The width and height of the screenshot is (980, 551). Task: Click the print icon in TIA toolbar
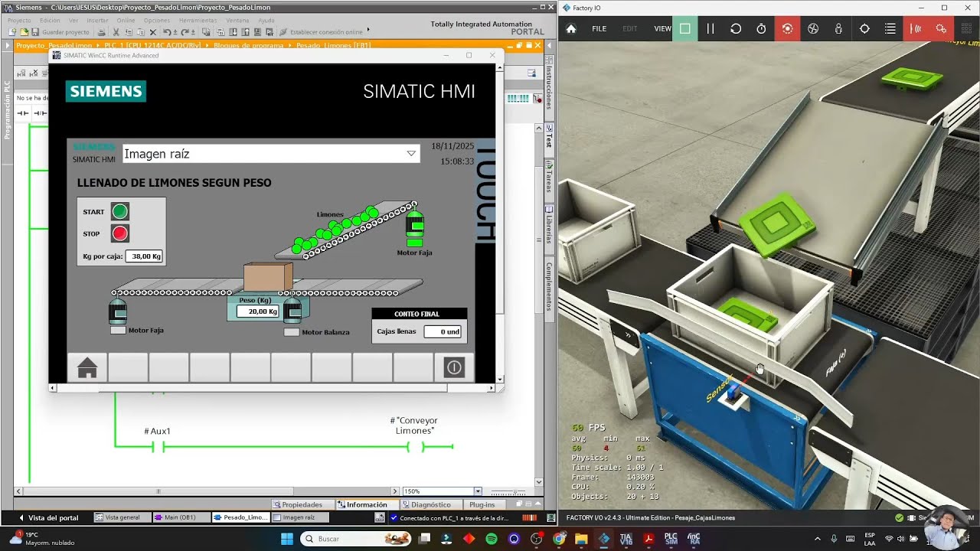click(102, 32)
